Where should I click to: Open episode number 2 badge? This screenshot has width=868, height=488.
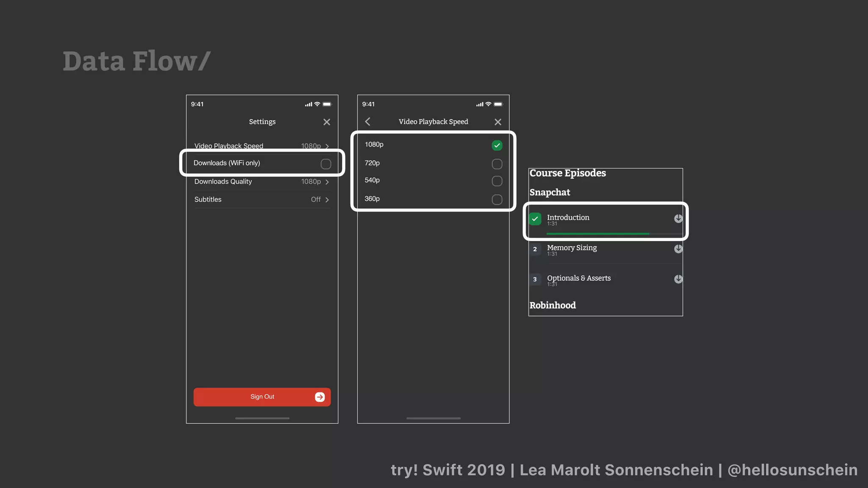pos(535,249)
